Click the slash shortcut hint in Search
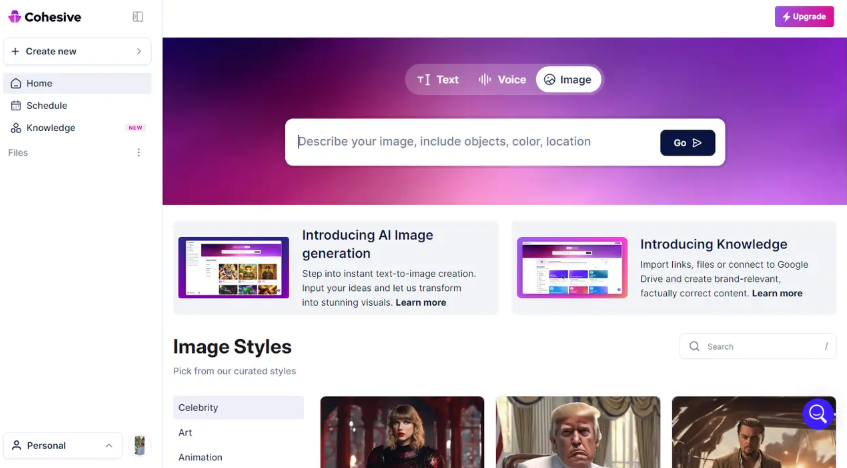Screen dimensions: 847x468 826,347
